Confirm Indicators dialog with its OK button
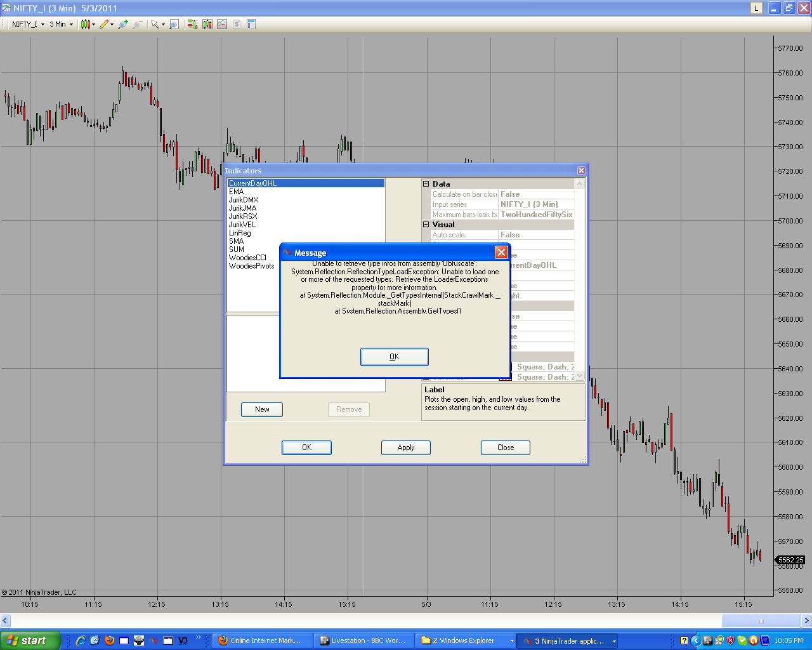Image resolution: width=812 pixels, height=650 pixels. point(306,448)
